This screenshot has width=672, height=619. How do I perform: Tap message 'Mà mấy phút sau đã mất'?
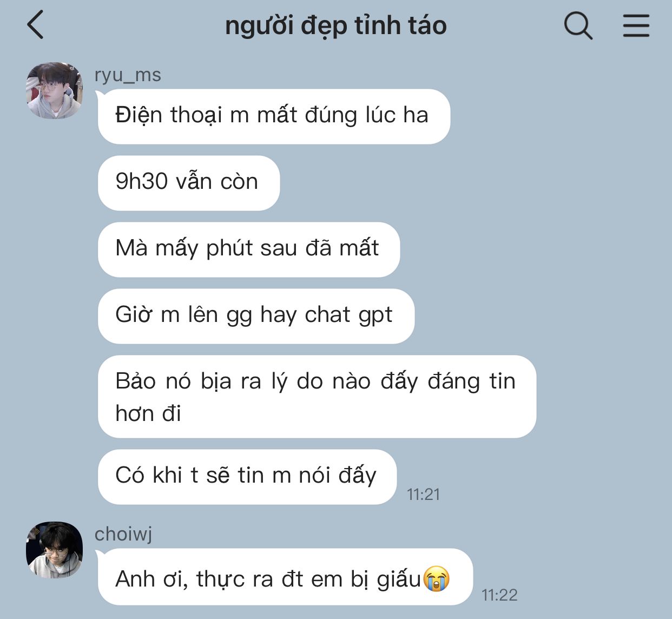249,249
